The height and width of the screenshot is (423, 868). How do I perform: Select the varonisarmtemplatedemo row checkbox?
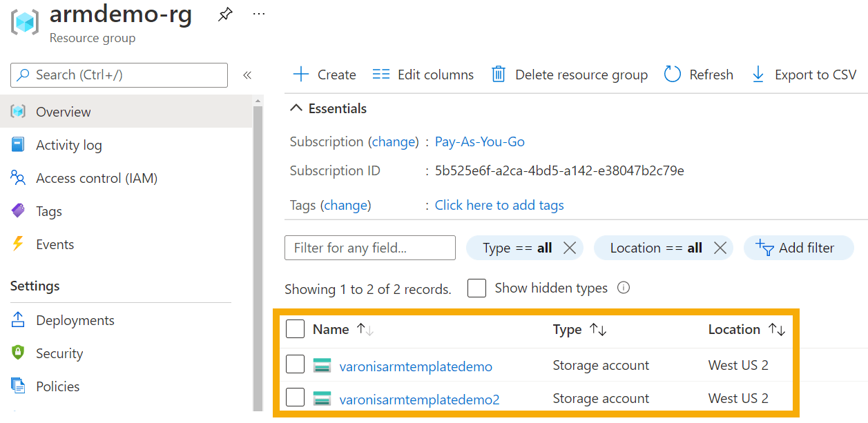point(295,364)
